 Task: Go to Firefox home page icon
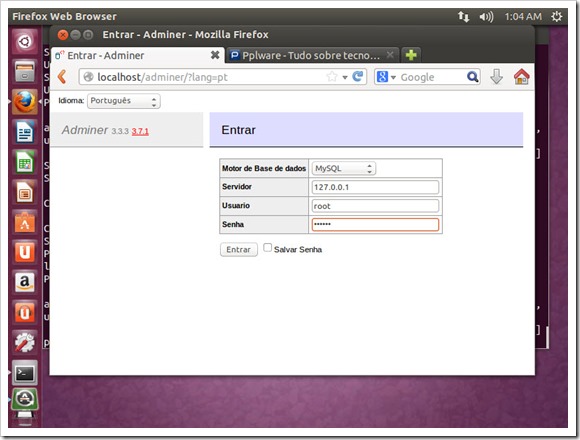(522, 77)
